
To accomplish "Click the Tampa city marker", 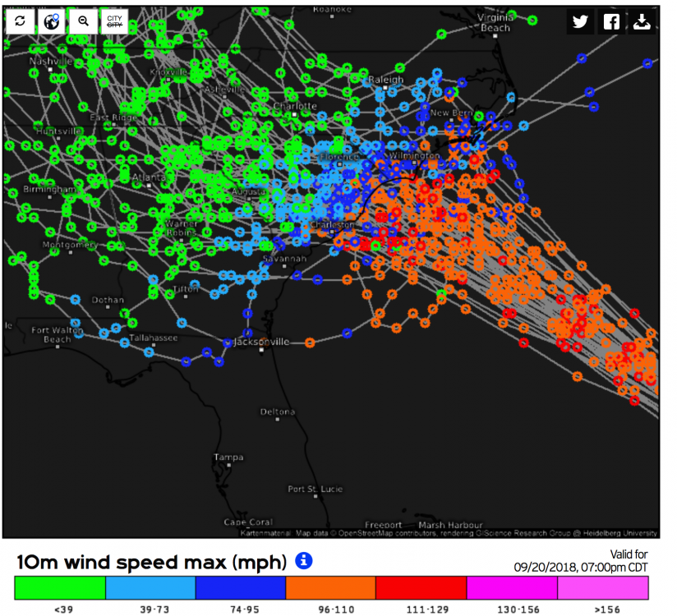I will pyautogui.click(x=229, y=466).
